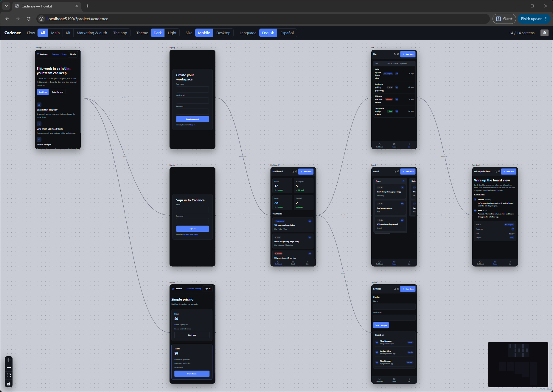This screenshot has height=392, width=553.
Task: Click New task in List screen
Action: click(x=408, y=54)
